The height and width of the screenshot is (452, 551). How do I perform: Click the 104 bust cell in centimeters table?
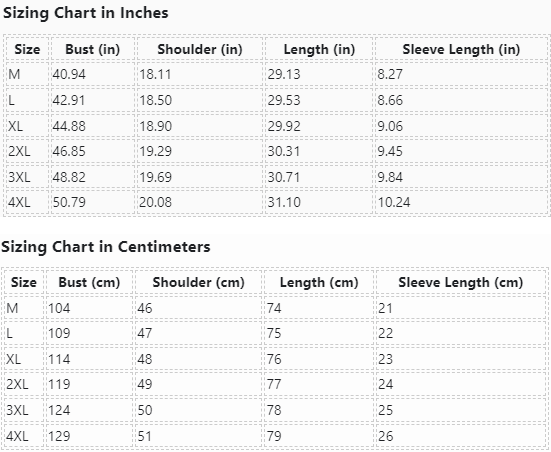point(59,308)
